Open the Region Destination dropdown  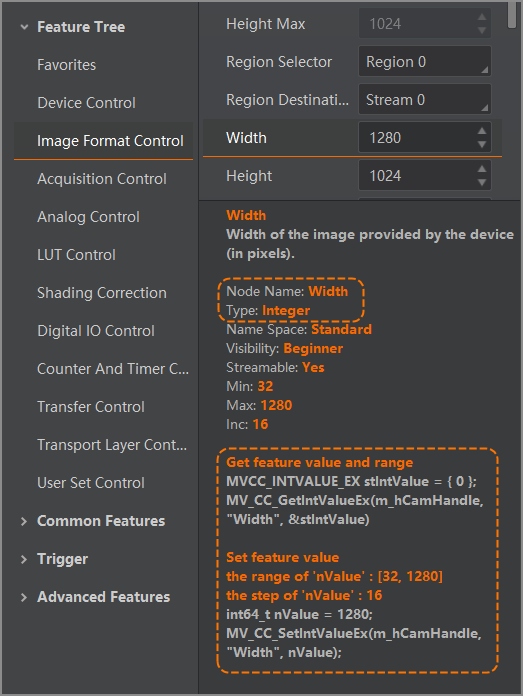point(425,100)
